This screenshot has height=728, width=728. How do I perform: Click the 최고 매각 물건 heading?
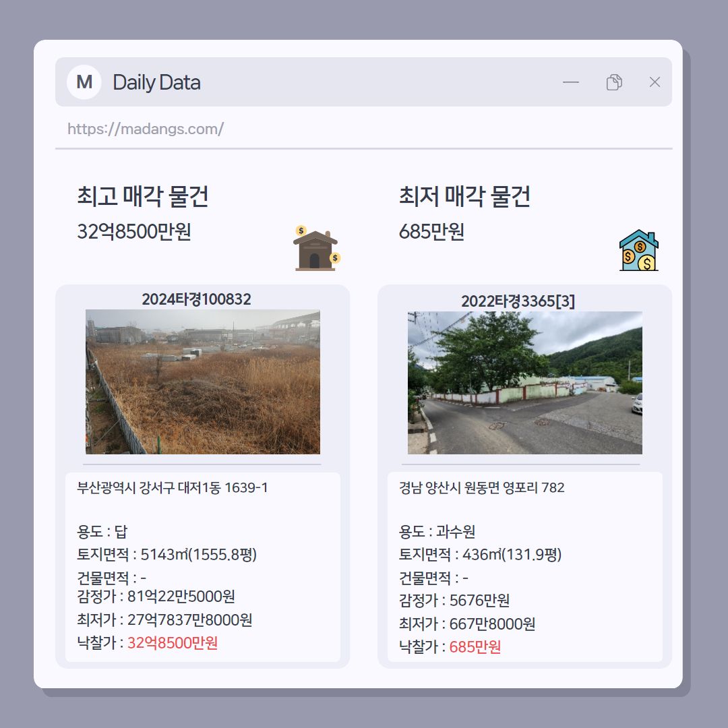click(x=142, y=196)
